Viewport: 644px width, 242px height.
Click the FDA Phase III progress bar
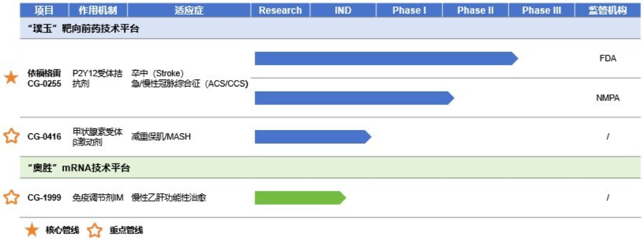(x=386, y=59)
